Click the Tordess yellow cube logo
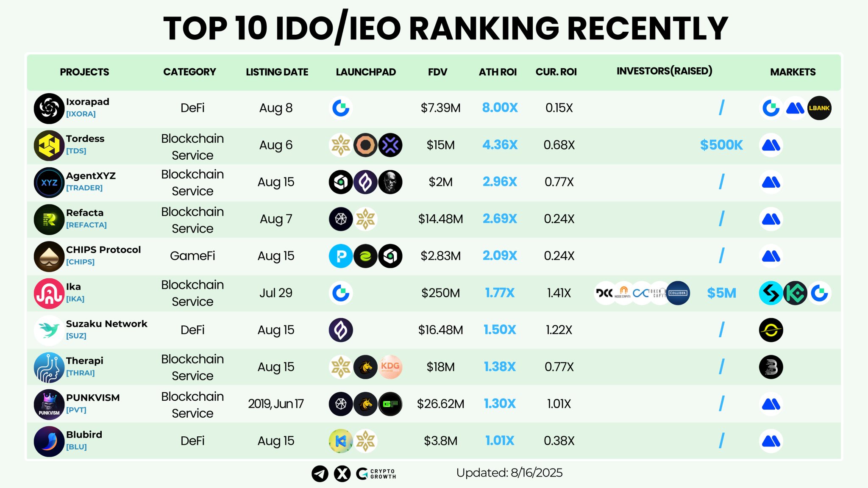 (x=49, y=145)
